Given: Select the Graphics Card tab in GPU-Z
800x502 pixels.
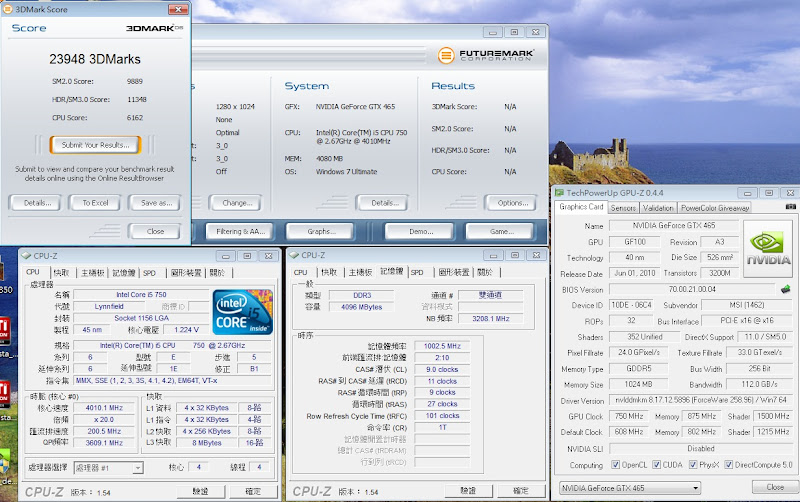Looking at the screenshot, I should [581, 207].
